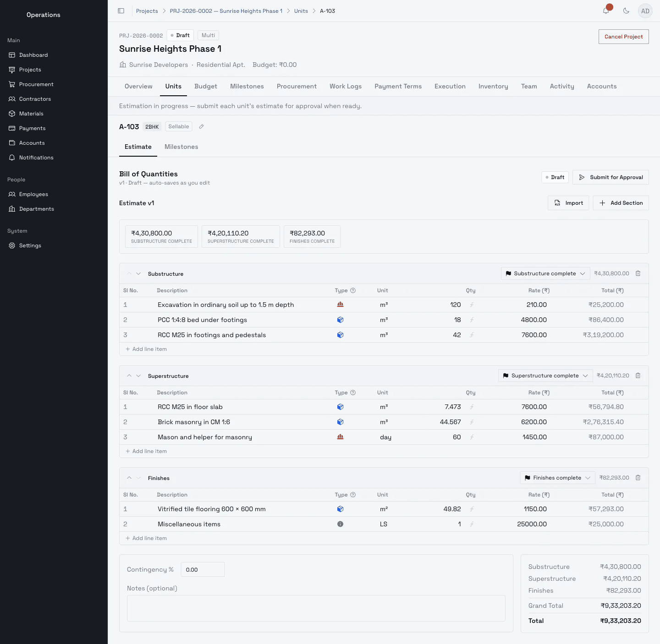Open type help icon in Substructure header
The height and width of the screenshot is (644, 660).
(x=353, y=290)
